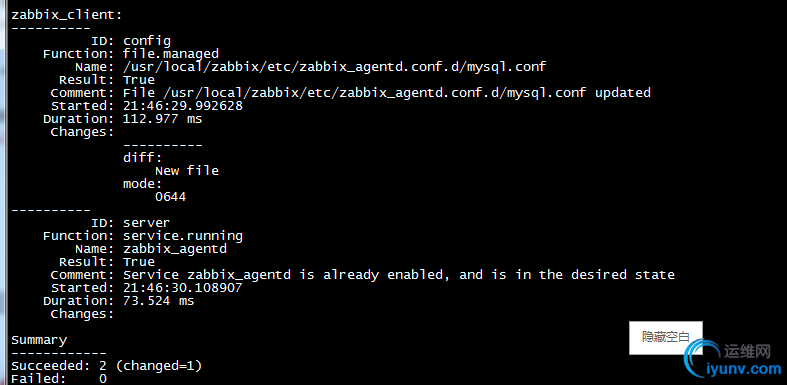Click the 隐藏空白 button

(x=666, y=337)
